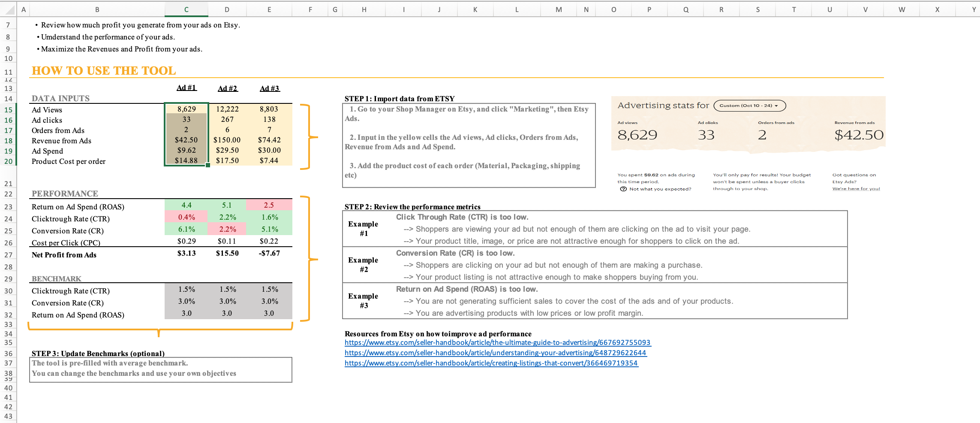Click the STEP 1 instruction text box
Image resolution: width=980 pixels, height=423 pixels.
(469, 145)
